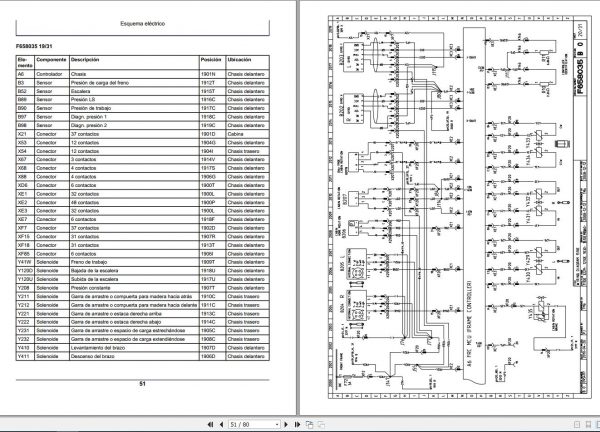Click the 'Presión de trabajo' cell

(x=134, y=108)
